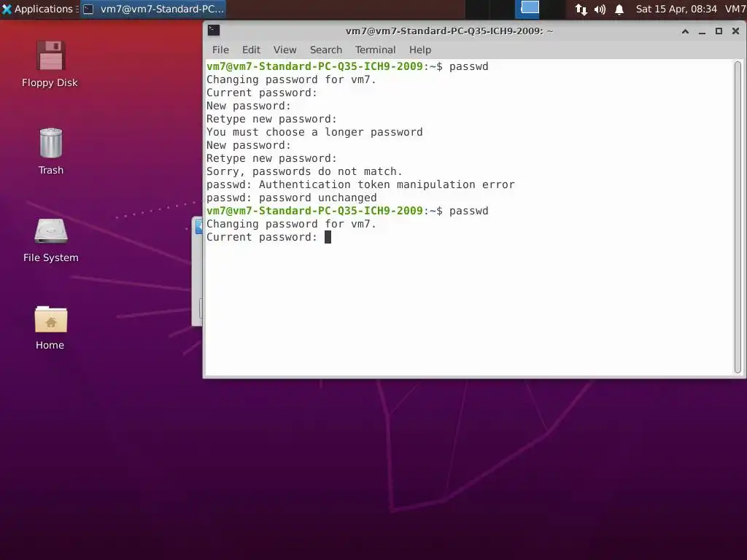Open the Edit menu in the terminal
The image size is (747, 560).
point(251,50)
